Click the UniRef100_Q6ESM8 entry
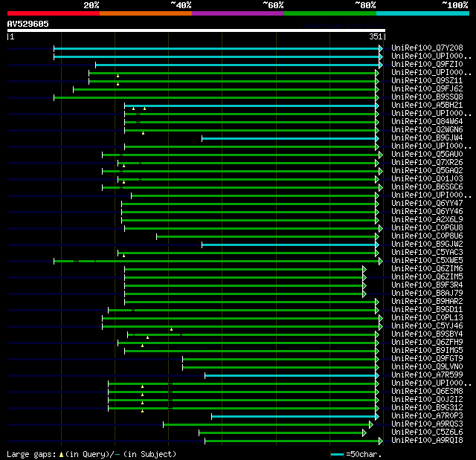The height and width of the screenshot is (460, 476). pos(427,392)
